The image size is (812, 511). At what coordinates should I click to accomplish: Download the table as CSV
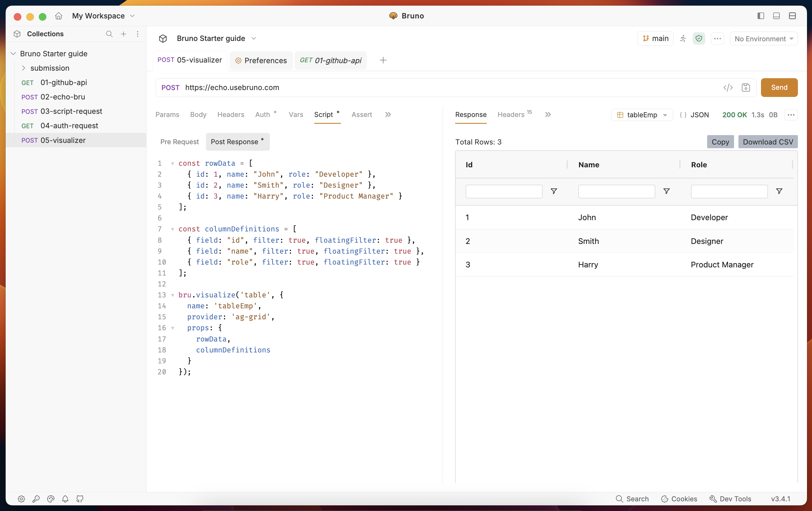click(768, 142)
